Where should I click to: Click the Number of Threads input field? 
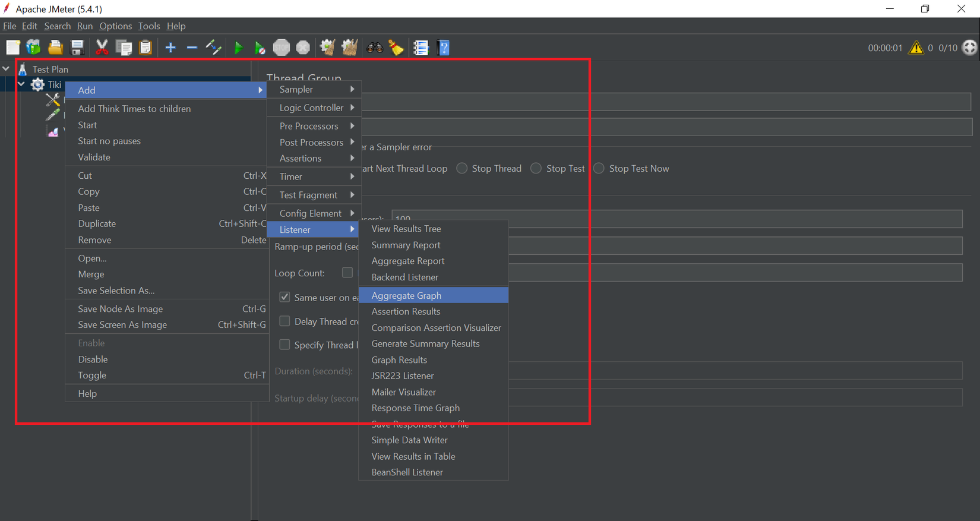point(677,219)
